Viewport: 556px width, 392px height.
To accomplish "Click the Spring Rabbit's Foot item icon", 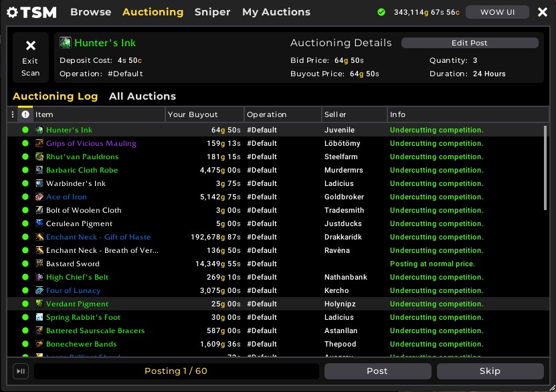I will point(39,317).
